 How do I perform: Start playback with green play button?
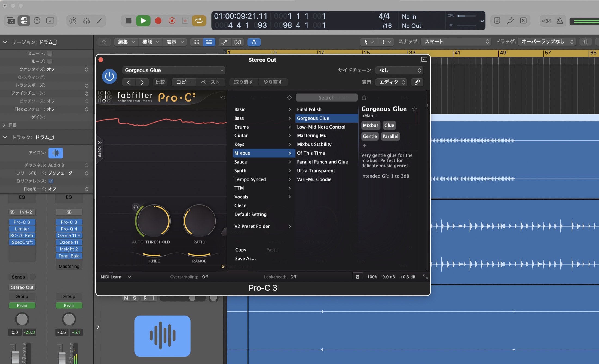143,21
